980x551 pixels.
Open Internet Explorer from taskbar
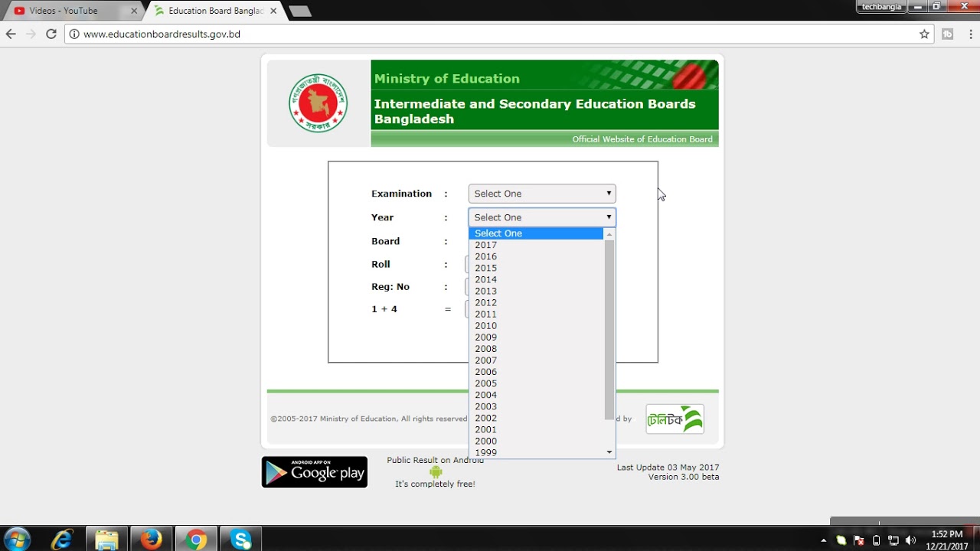[x=62, y=540]
